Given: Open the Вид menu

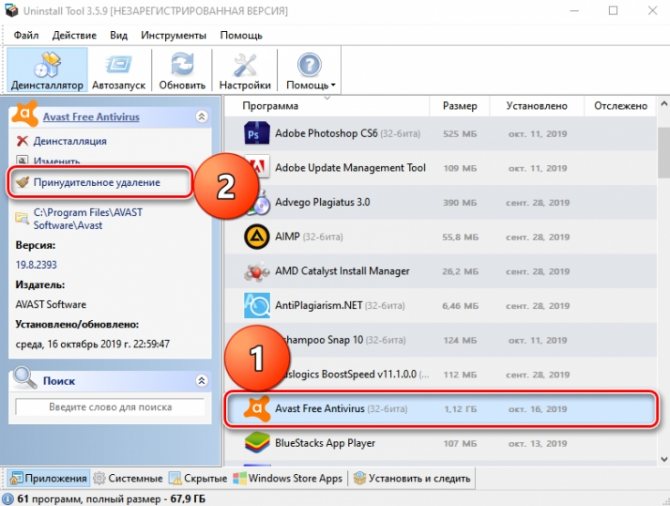Looking at the screenshot, I should point(118,35).
